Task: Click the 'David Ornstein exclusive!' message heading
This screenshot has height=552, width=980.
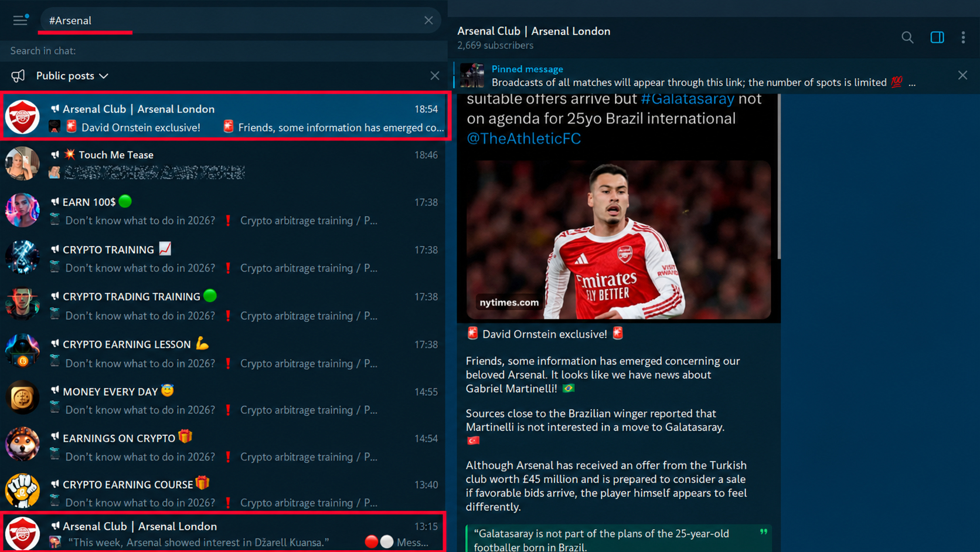Action: [x=545, y=334]
